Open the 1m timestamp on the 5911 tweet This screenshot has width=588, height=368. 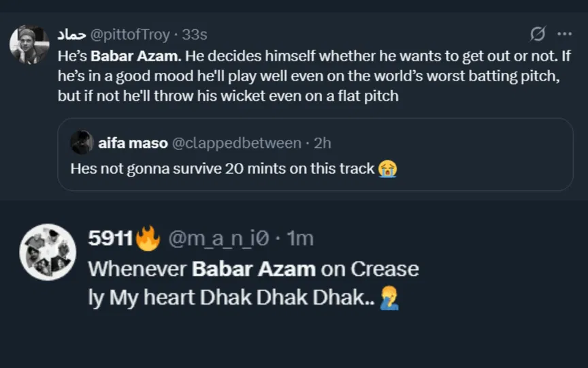click(299, 239)
